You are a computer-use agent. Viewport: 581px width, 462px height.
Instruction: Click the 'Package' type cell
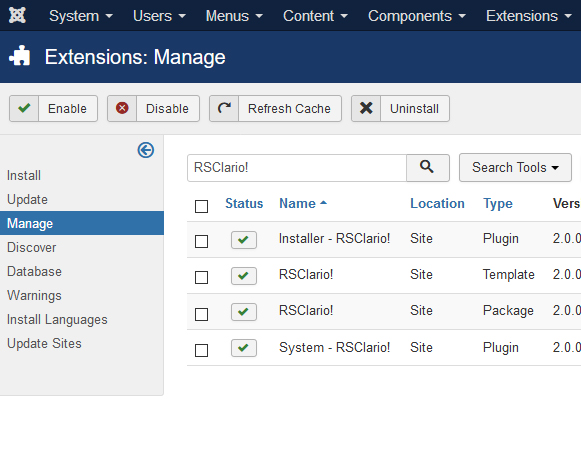(x=508, y=310)
